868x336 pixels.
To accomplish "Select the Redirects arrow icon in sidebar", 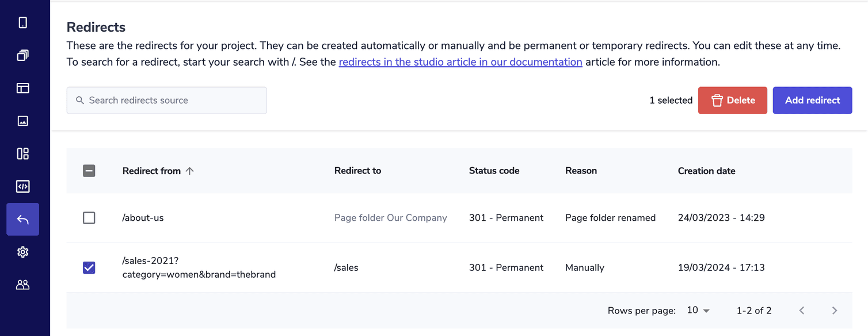I will [22, 219].
